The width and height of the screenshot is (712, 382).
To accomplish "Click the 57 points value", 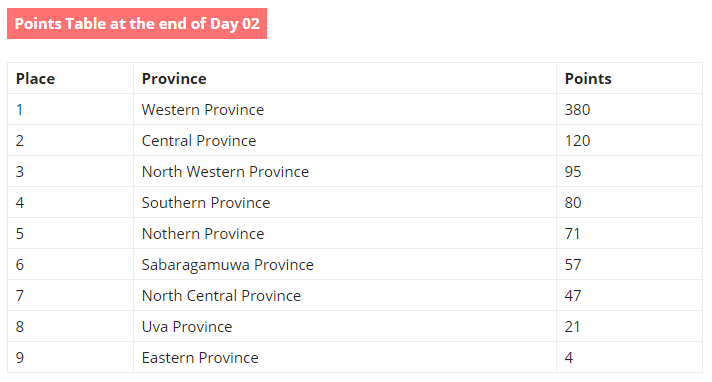I will coord(573,265).
